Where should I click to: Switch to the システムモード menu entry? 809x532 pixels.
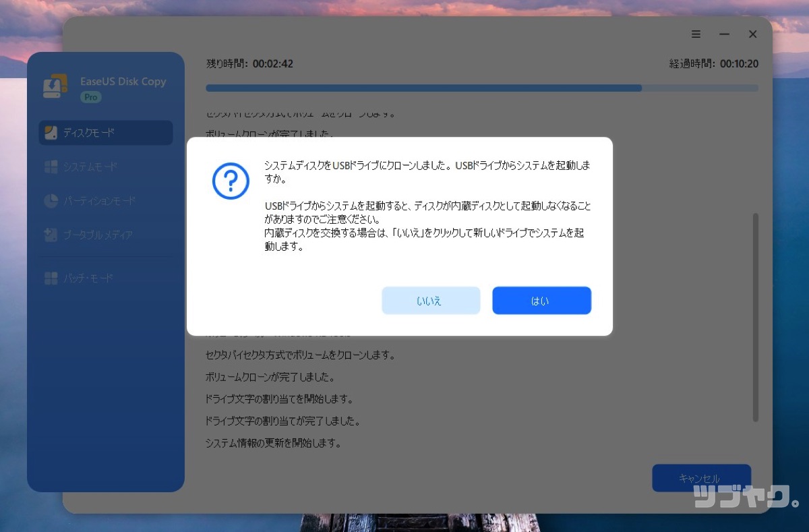(x=94, y=167)
